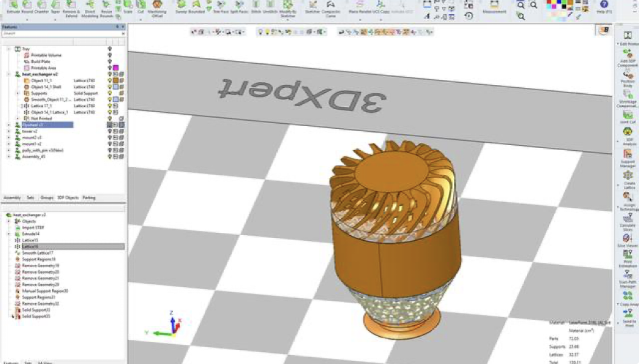The height and width of the screenshot is (364, 639).
Task: Open the Measurement tool
Action: pyautogui.click(x=494, y=7)
